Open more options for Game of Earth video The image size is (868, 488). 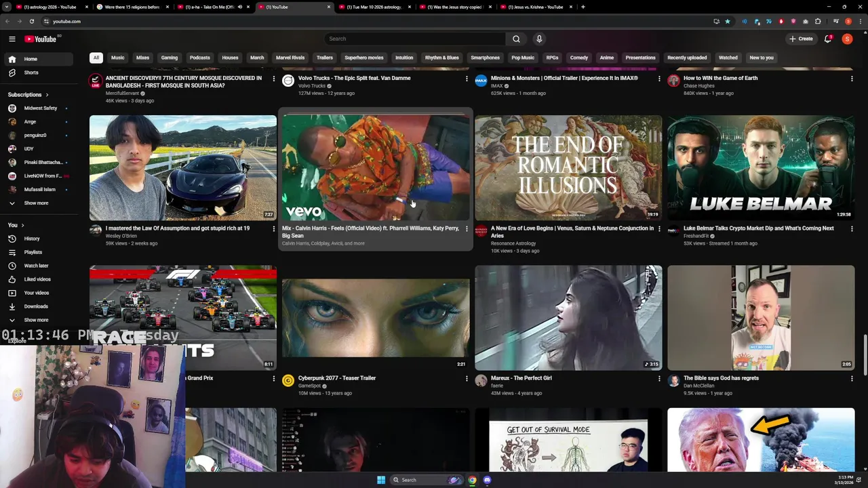(852, 79)
